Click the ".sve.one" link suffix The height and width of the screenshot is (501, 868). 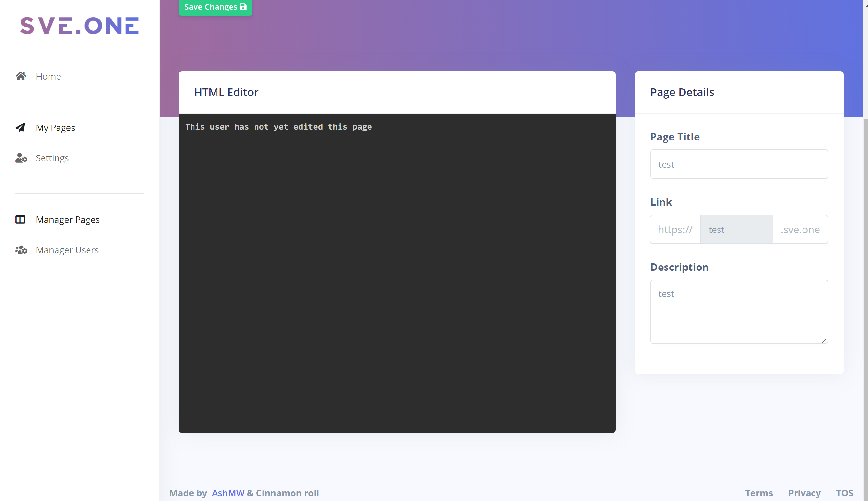800,229
